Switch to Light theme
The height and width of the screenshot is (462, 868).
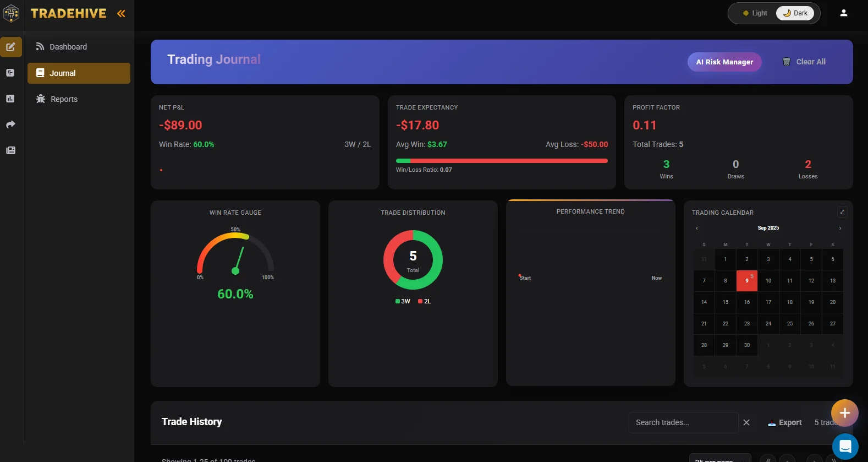click(x=754, y=13)
